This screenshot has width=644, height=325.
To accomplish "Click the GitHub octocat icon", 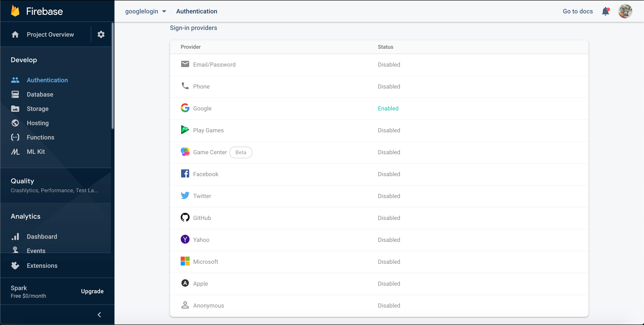I will point(185,217).
